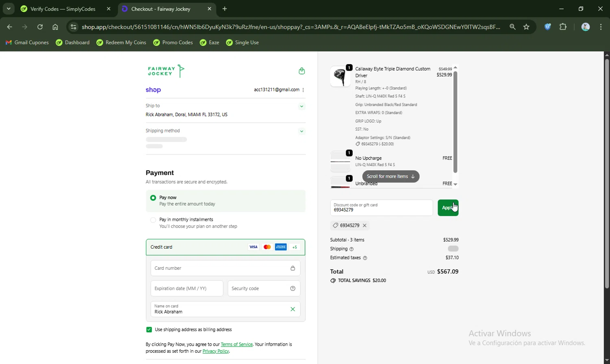Viewport: 610px width, 364px height.
Task: Click the Apply discount button
Action: click(x=448, y=208)
